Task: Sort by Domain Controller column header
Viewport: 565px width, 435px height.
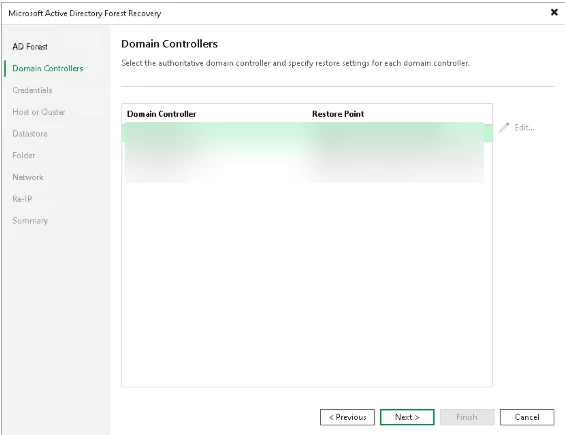Action: click(161, 114)
